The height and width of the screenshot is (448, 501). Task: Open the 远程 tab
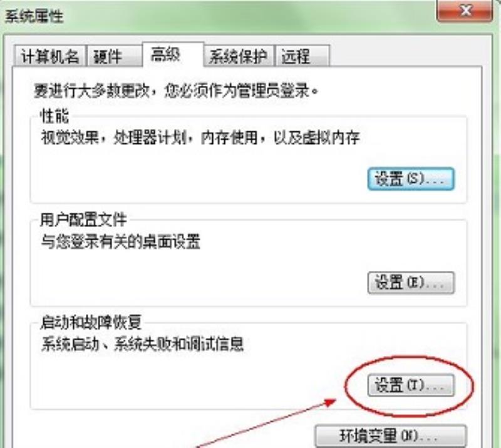point(302,56)
